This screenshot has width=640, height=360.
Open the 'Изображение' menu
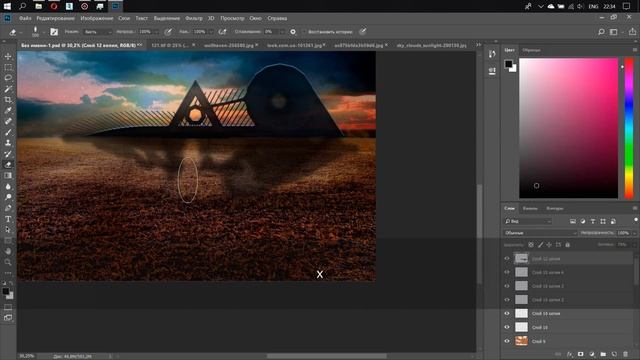[x=97, y=18]
